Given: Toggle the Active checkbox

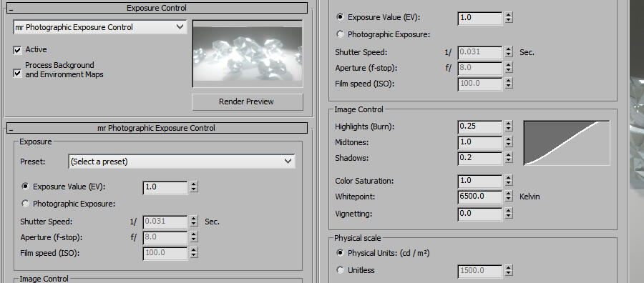Looking at the screenshot, I should (x=17, y=50).
